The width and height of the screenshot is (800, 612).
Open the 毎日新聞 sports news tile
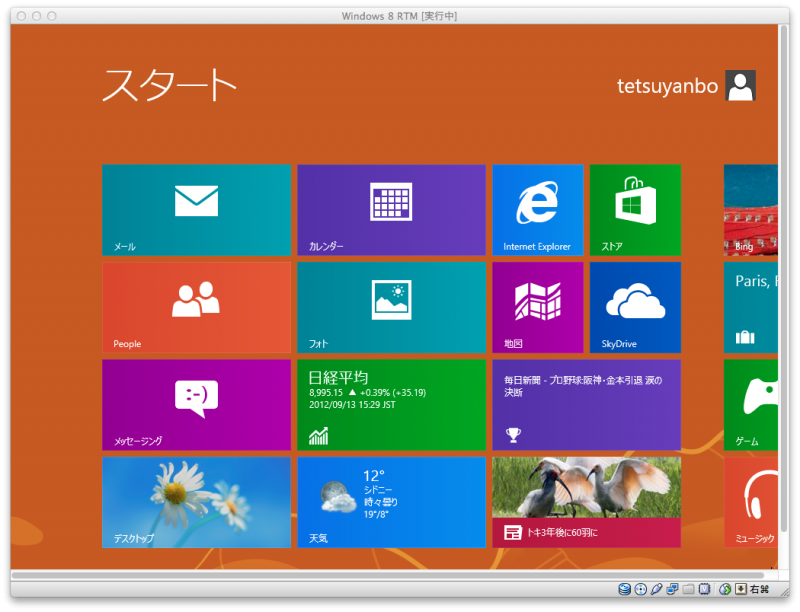click(x=586, y=405)
